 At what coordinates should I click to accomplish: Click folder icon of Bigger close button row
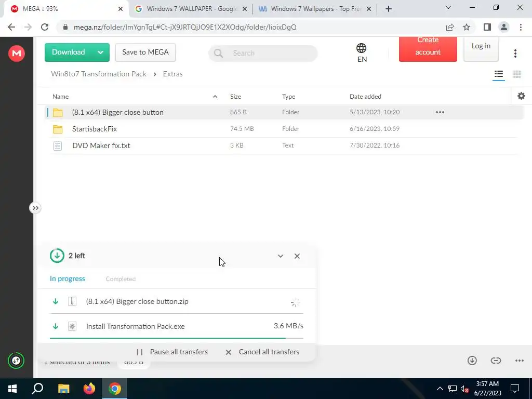(58, 112)
